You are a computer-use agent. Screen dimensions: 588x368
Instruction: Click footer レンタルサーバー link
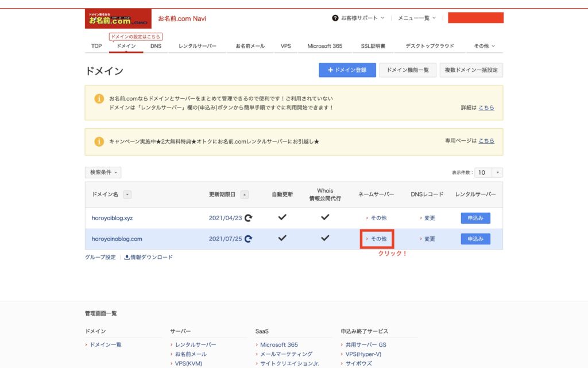point(195,345)
